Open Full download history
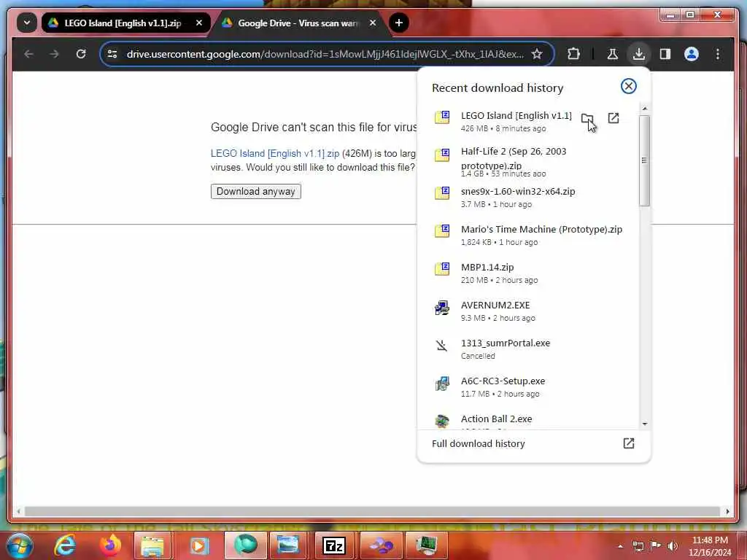 [533, 444]
